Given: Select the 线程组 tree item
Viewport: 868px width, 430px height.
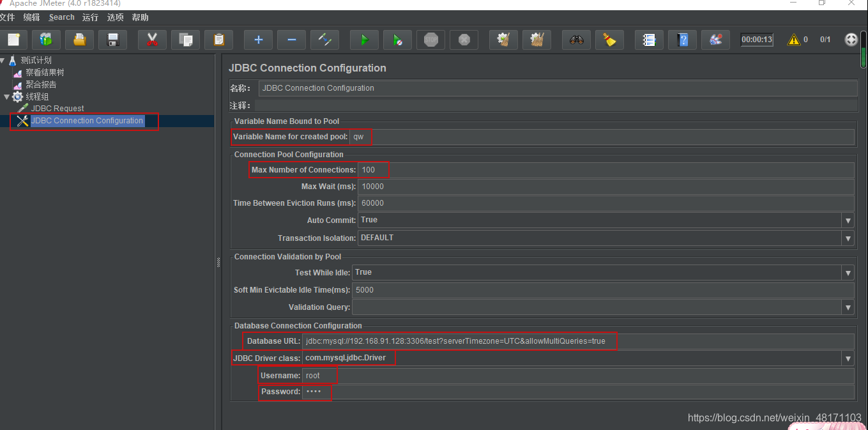Looking at the screenshot, I should pyautogui.click(x=37, y=96).
